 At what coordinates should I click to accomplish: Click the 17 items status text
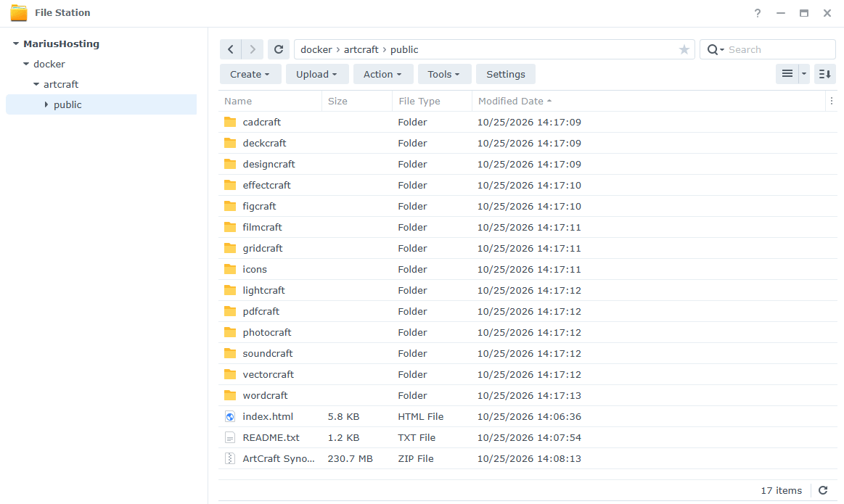tap(781, 490)
